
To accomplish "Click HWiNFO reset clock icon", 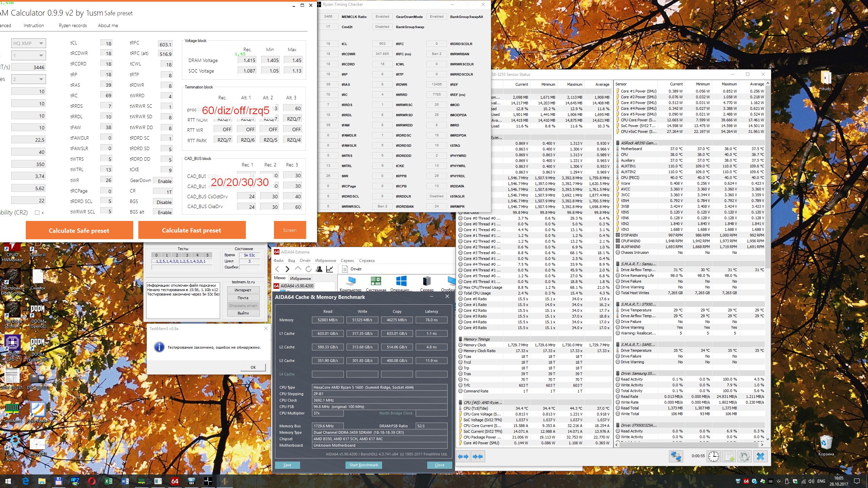I will click(x=714, y=456).
